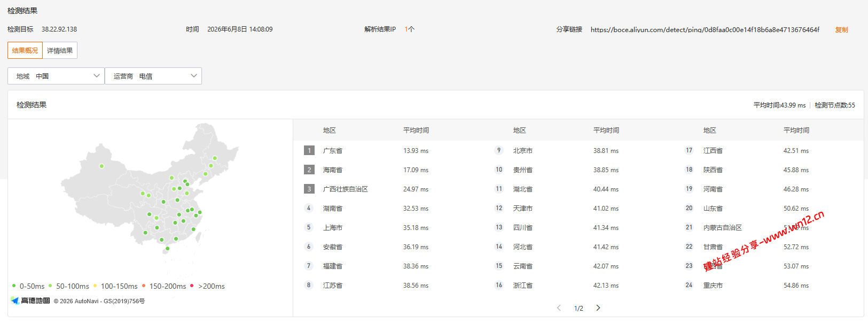Select the 四川省 row name

[x=523, y=228]
